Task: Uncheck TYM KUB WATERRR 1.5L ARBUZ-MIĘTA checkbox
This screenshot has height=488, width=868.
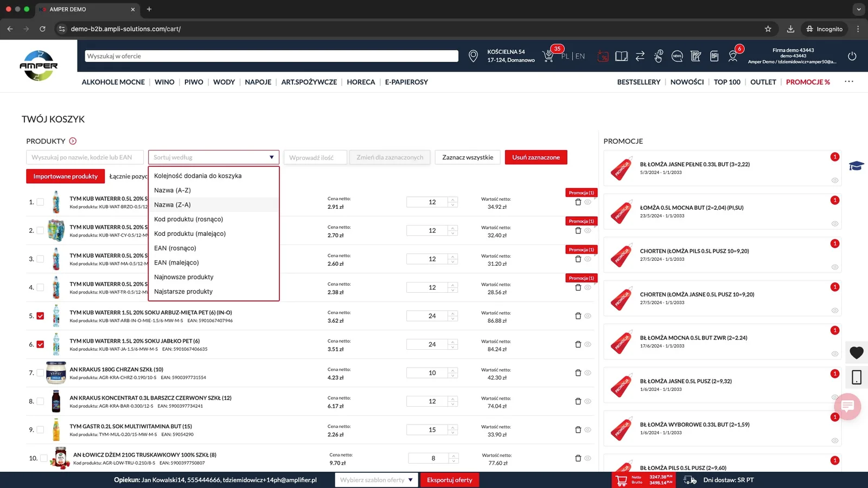Action: (x=40, y=316)
